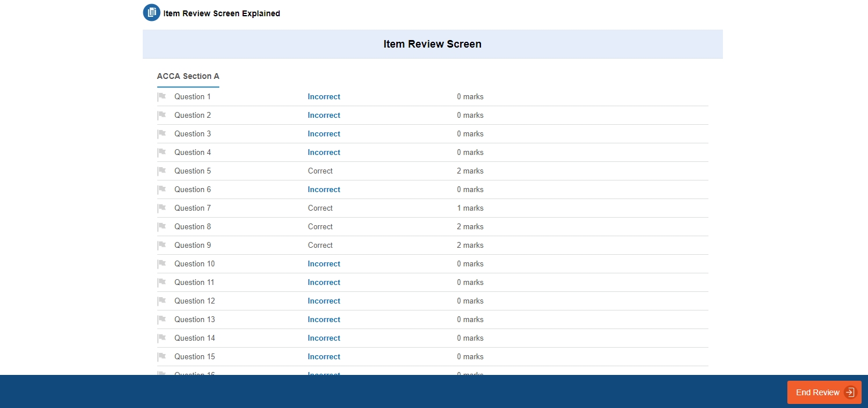Click the Question 9 label

pos(193,245)
